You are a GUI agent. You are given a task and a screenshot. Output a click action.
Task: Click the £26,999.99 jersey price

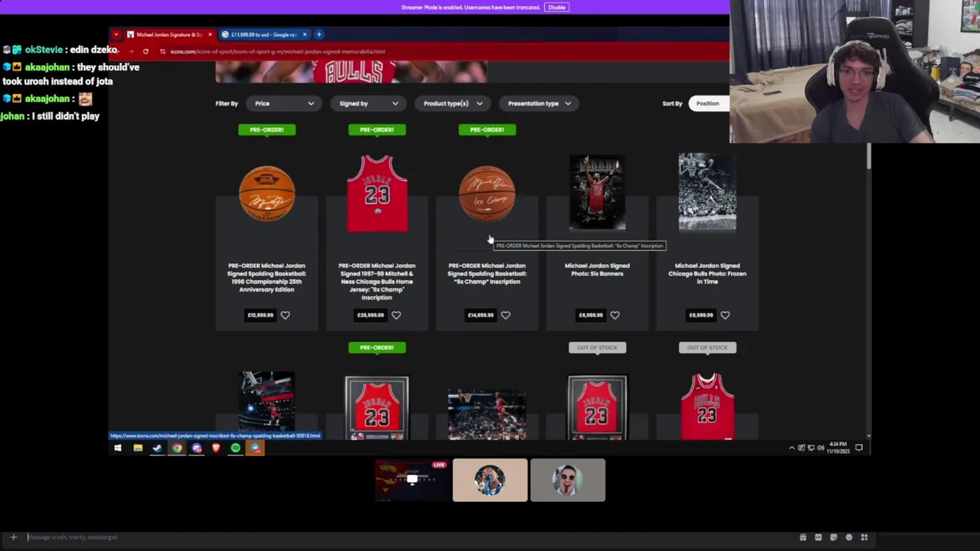click(x=371, y=315)
